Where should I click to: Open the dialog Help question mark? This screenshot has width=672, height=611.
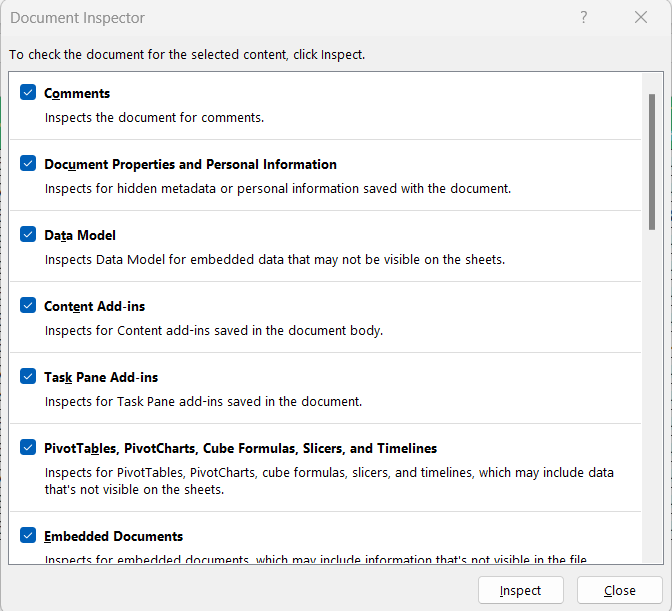[583, 18]
